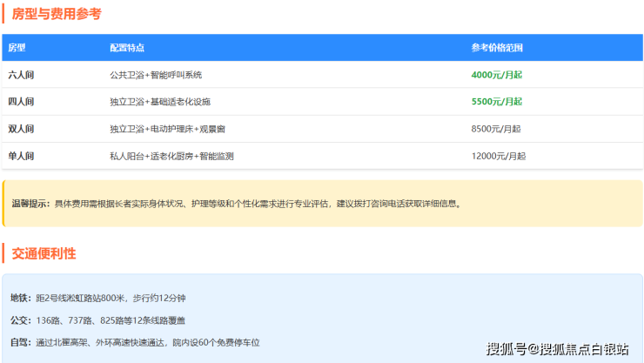Click the 搜狐号@搜狐焦点白银站 watermark
The image size is (644, 363).
tap(557, 349)
